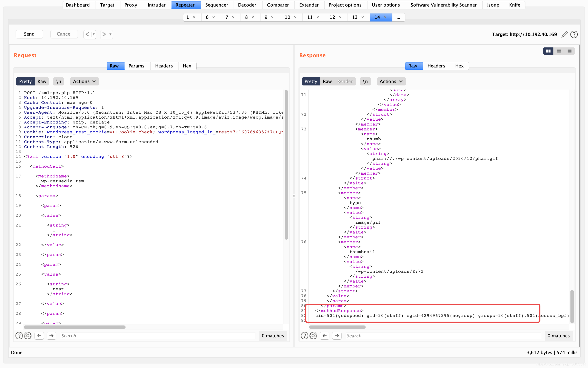Show more Repeater tabs via ellipsis

pyautogui.click(x=399, y=17)
